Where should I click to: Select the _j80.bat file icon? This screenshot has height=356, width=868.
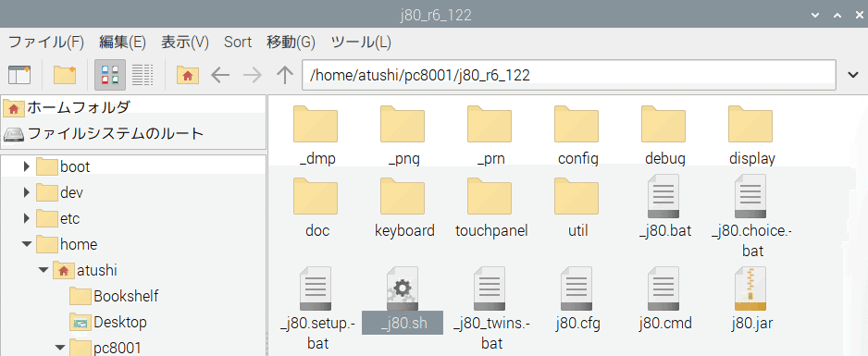663,196
